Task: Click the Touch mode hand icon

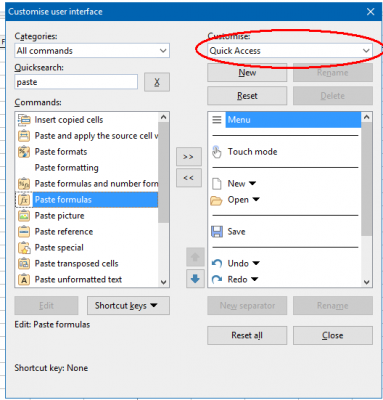Action: (217, 152)
